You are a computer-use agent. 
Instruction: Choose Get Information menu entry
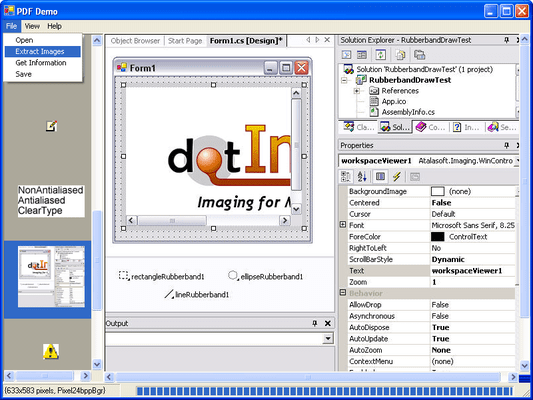click(x=41, y=63)
